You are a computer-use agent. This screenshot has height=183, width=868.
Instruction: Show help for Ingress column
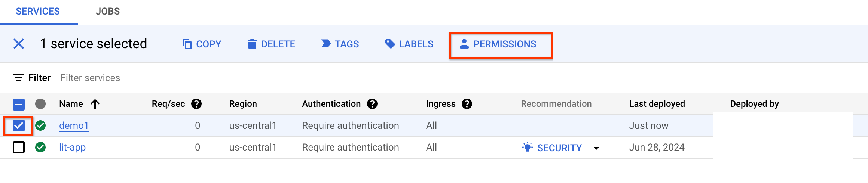(467, 104)
